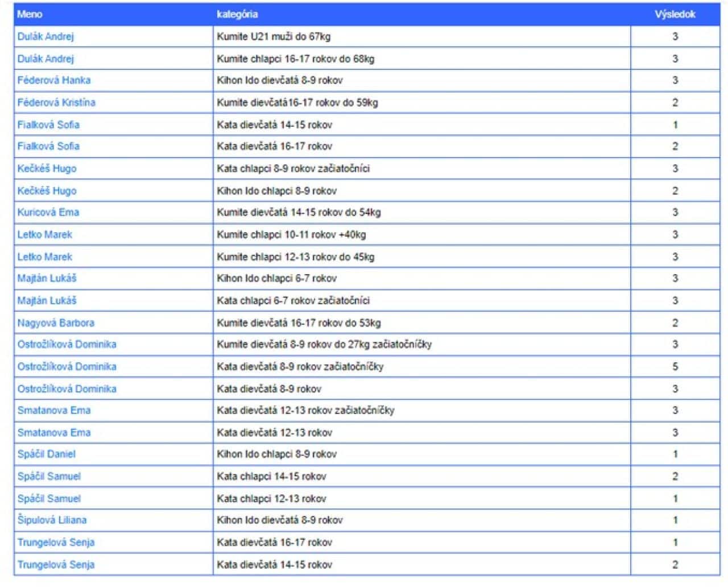
Task: Open Ostrožlíková Dominika link with result 5
Action: tap(67, 366)
